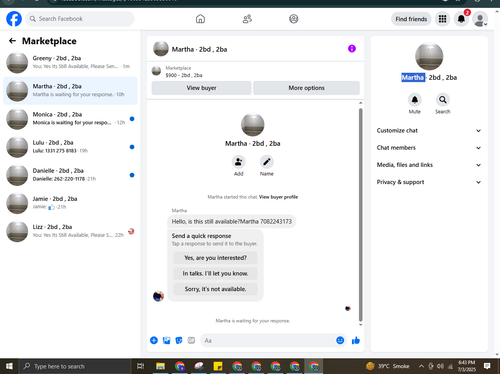
Task: Open the grid Menu icon
Action: point(442,19)
